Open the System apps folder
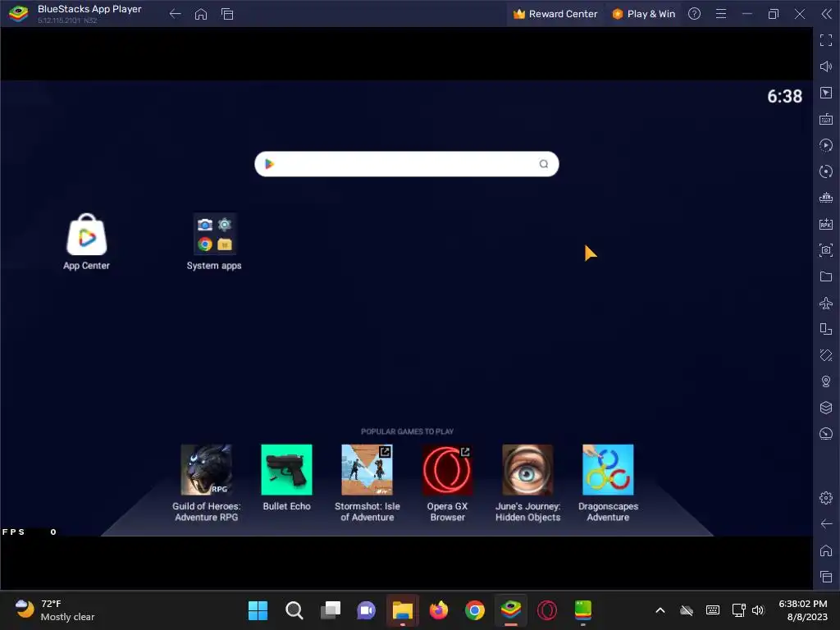The width and height of the screenshot is (840, 630). tap(214, 234)
